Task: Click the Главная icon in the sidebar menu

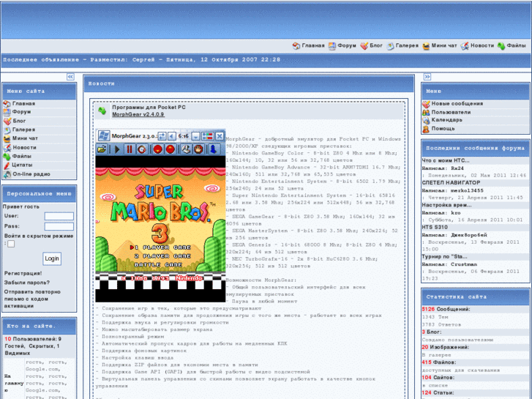Action: click(7, 104)
